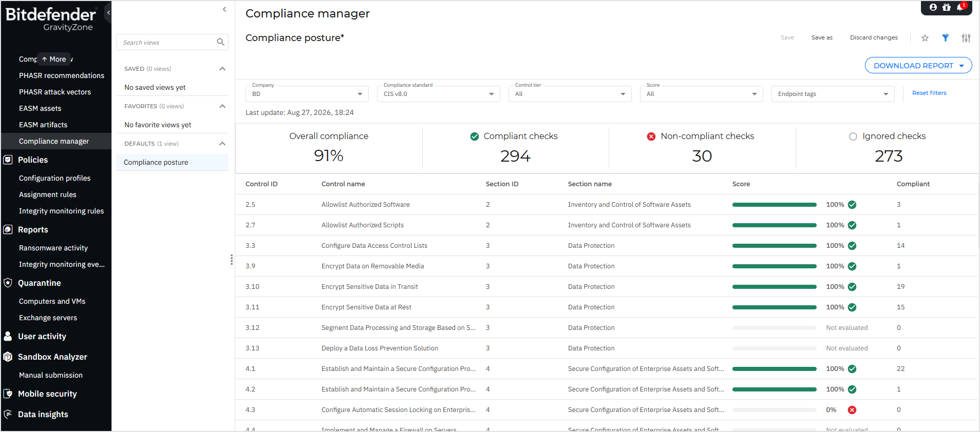980x432 pixels.
Task: Click the Ignored checks circle icon
Action: click(853, 136)
